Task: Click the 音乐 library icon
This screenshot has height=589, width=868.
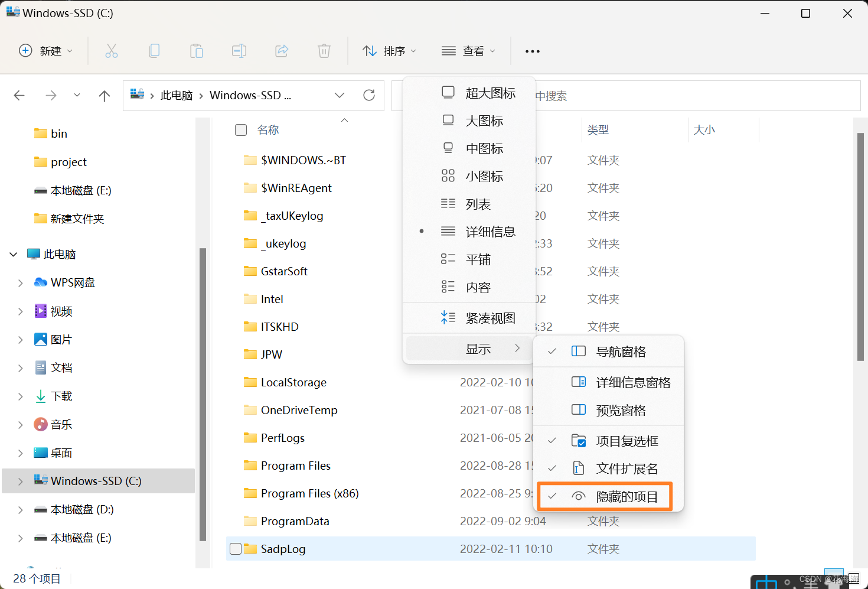Action: (41, 424)
